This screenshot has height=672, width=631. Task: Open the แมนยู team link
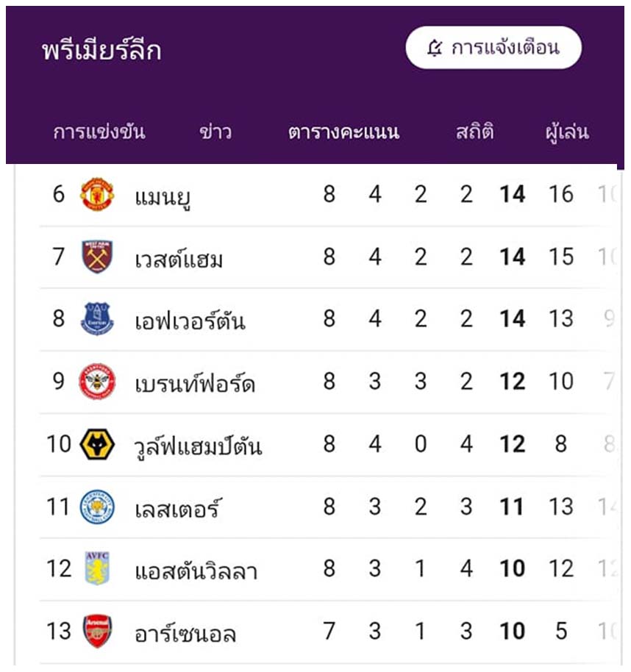(163, 197)
